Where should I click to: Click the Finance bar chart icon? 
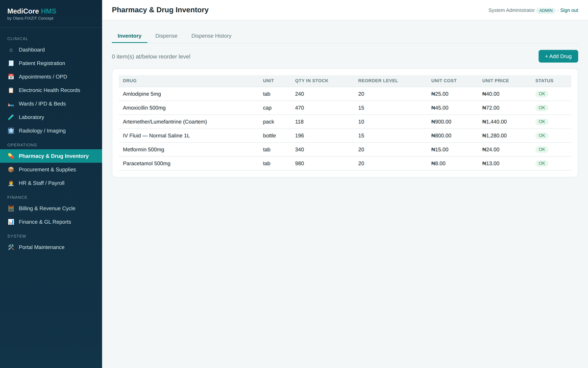click(x=11, y=222)
